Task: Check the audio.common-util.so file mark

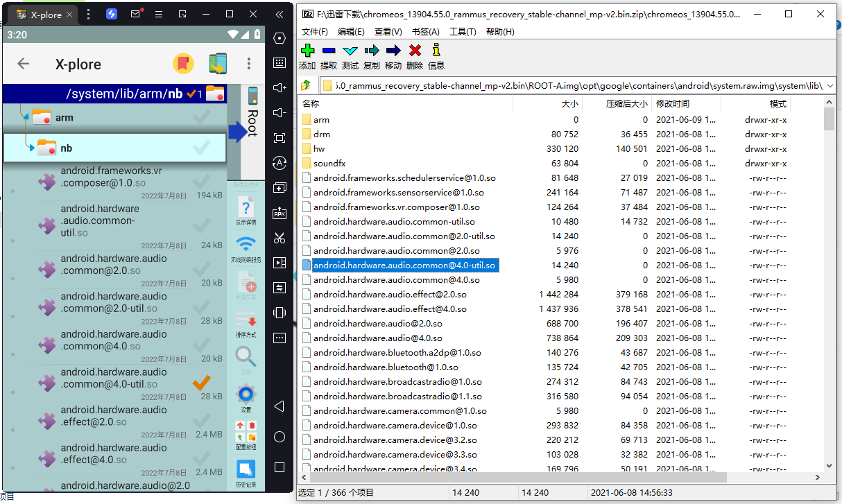Action: click(201, 225)
